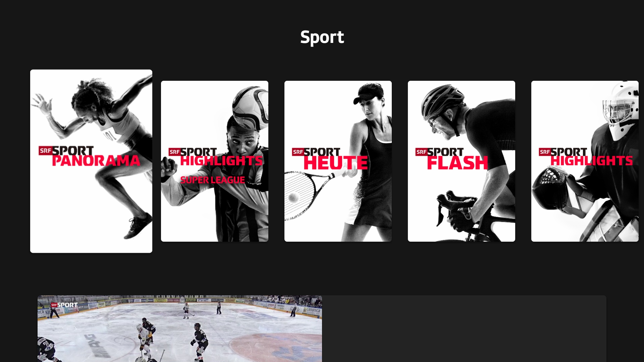
Task: Click the SRF logo on the Flash card
Action: coord(421,152)
